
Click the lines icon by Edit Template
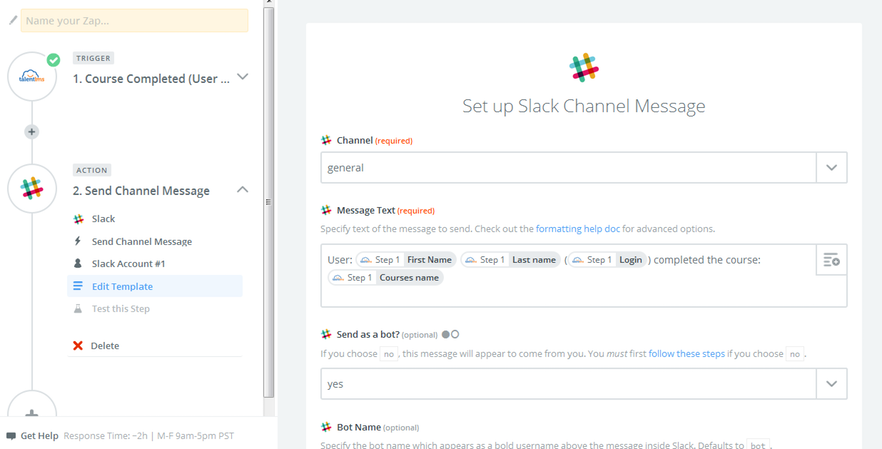coord(78,286)
